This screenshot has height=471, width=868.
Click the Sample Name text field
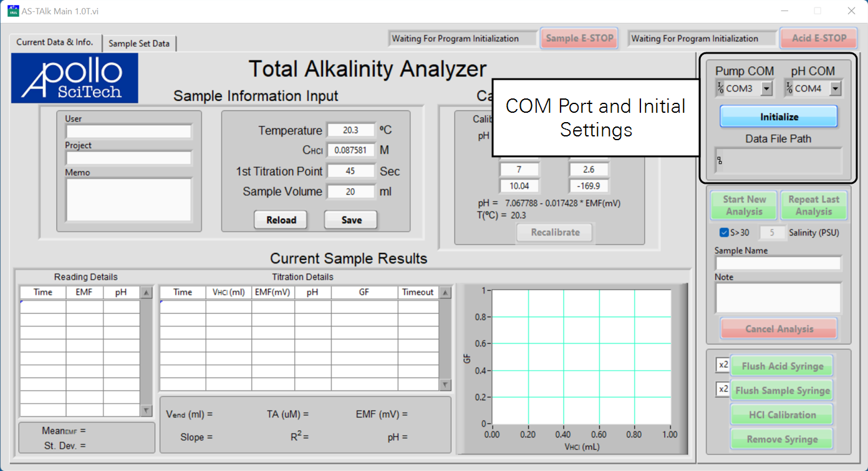[778, 264]
